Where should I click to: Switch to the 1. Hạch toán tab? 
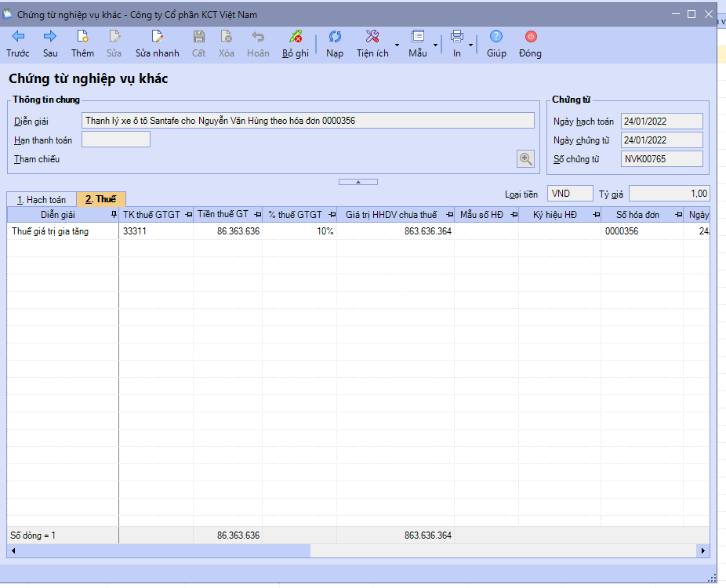(x=42, y=200)
